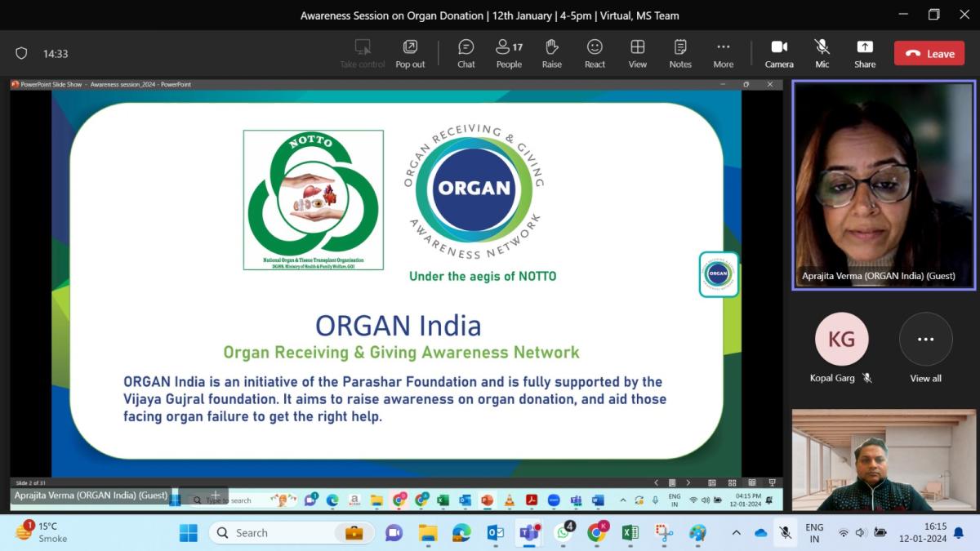The height and width of the screenshot is (551, 980).
Task: Open the meeting Chat panel
Action: point(465,53)
